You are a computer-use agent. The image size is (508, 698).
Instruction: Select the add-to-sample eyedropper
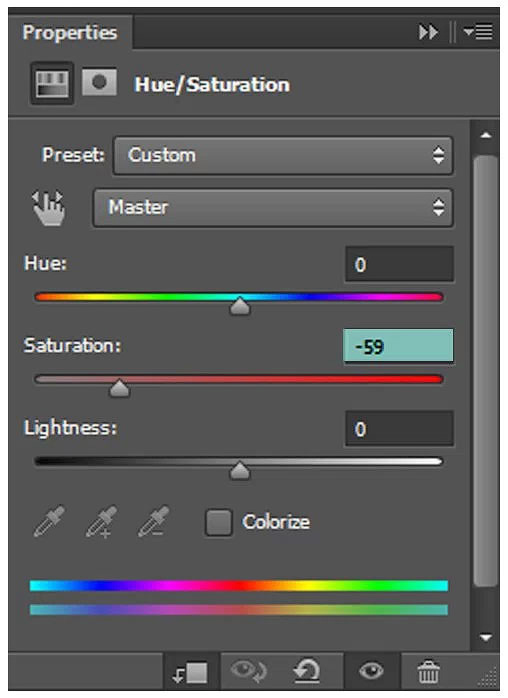tap(102, 521)
